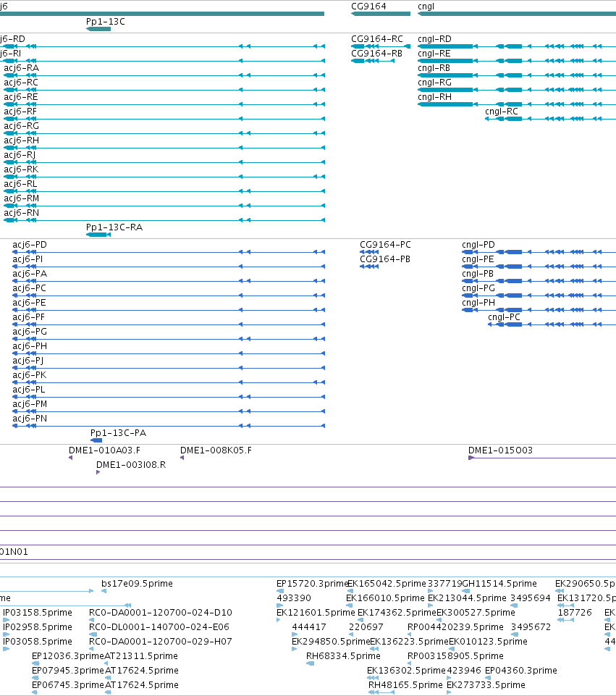This screenshot has width=616, height=696.
Task: Click transcript acj6-RE label
Action: tap(21, 97)
